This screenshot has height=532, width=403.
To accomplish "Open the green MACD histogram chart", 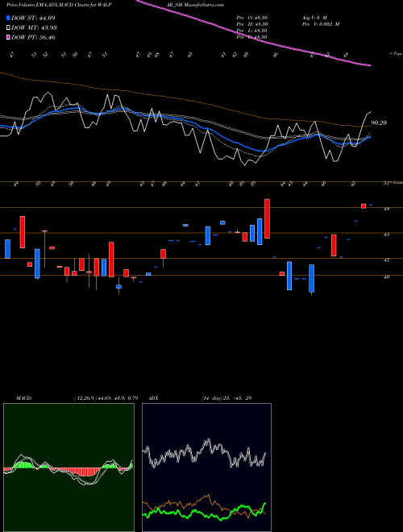I will (69, 468).
